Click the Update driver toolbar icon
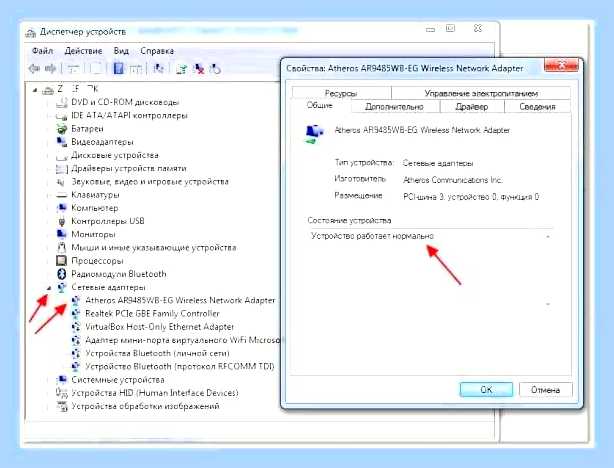This screenshot has width=614, height=468. tap(181, 69)
